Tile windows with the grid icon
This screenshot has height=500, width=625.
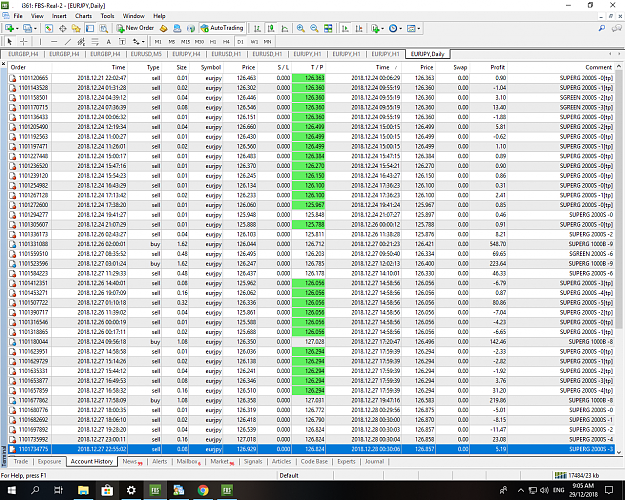pos(328,28)
